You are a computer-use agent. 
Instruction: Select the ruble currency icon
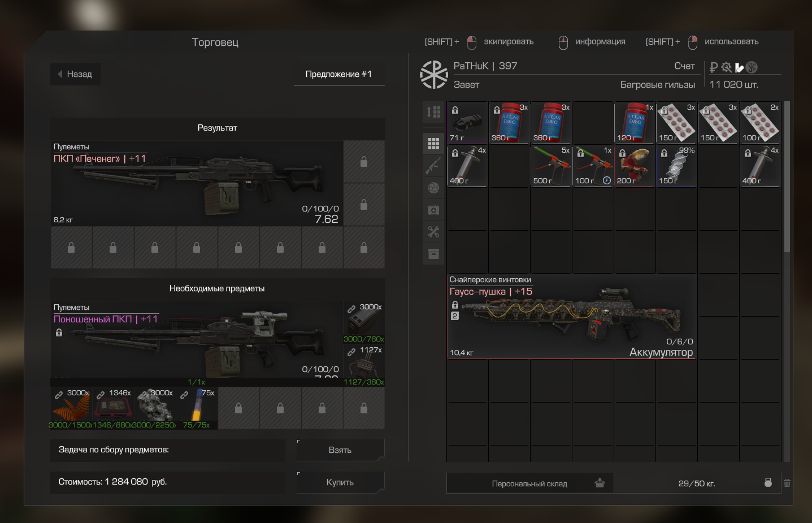point(714,67)
